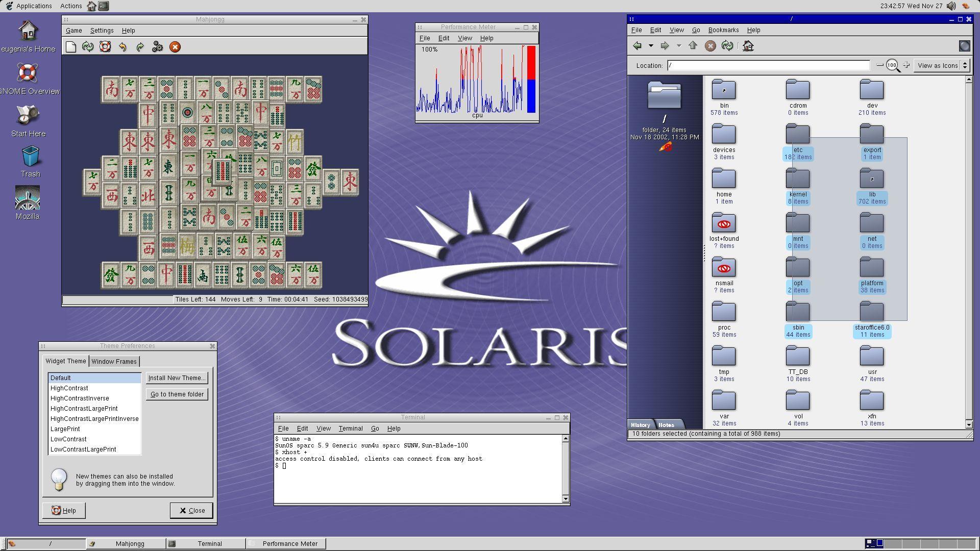This screenshot has width=980, height=551.
Task: Open the History sidebar tab
Action: pos(640,424)
